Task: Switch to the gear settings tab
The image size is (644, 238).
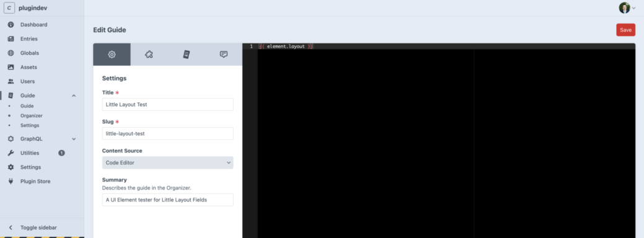Action: 111,55
